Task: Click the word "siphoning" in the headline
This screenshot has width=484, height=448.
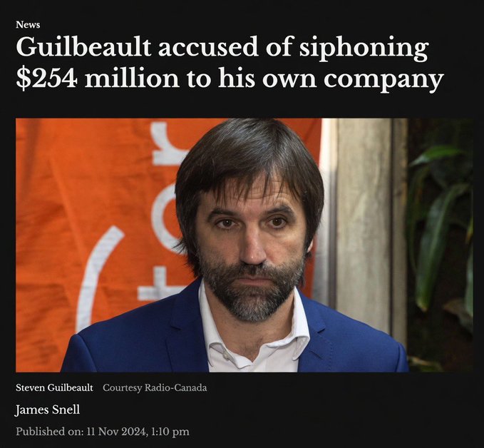Action: tap(364, 49)
